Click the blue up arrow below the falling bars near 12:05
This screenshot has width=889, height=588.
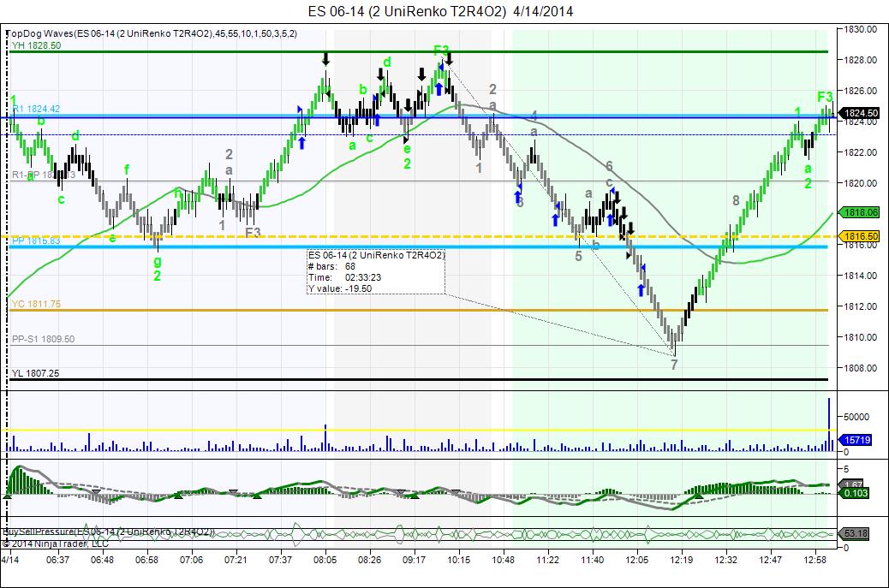(x=641, y=290)
